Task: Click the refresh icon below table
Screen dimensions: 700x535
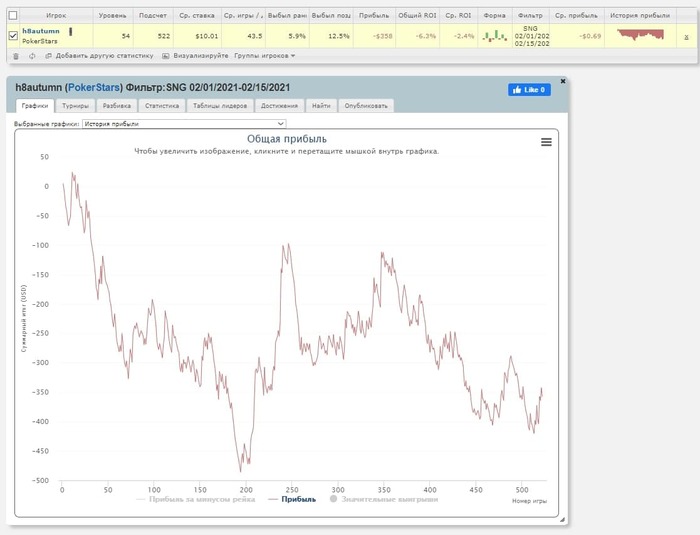Action: 32,56
